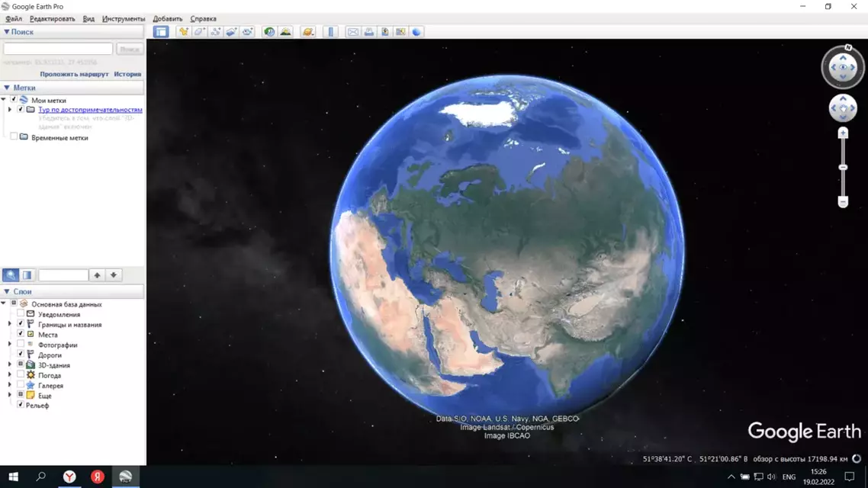Zoom in with the plus button
The height and width of the screenshot is (488, 868).
pyautogui.click(x=843, y=133)
